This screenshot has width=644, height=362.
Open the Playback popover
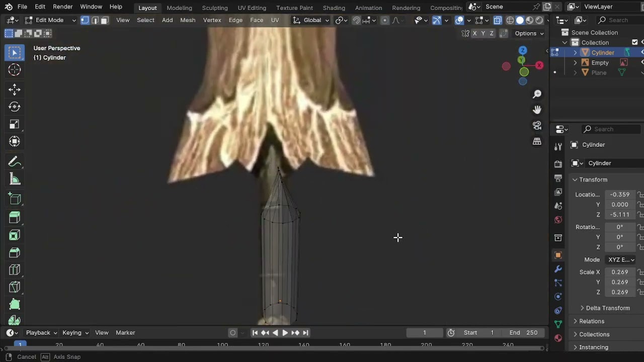point(41,333)
